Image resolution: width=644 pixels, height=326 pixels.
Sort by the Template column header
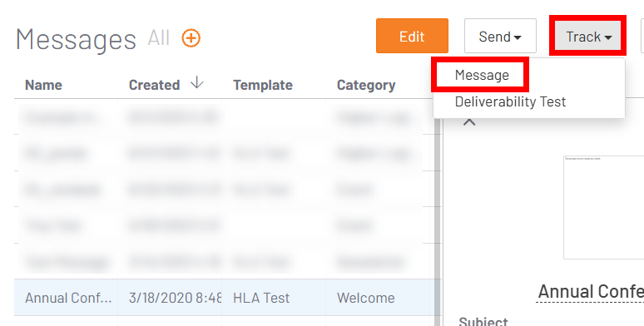263,85
